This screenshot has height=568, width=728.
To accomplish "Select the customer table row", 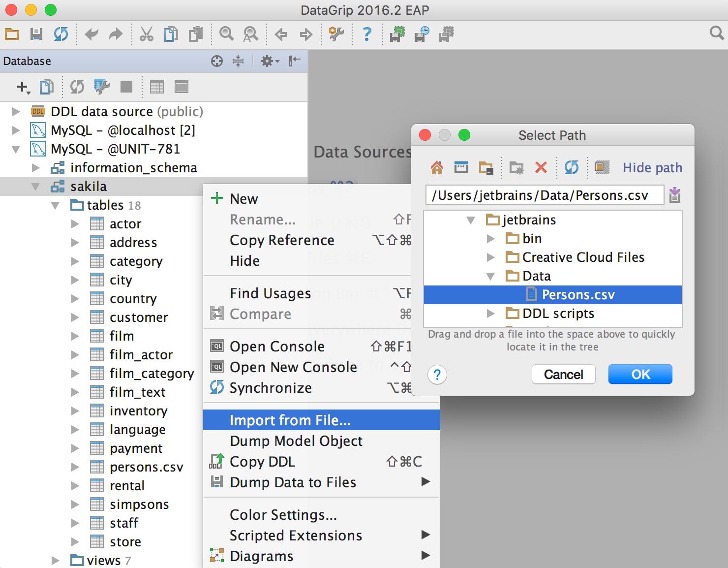I will point(139,317).
